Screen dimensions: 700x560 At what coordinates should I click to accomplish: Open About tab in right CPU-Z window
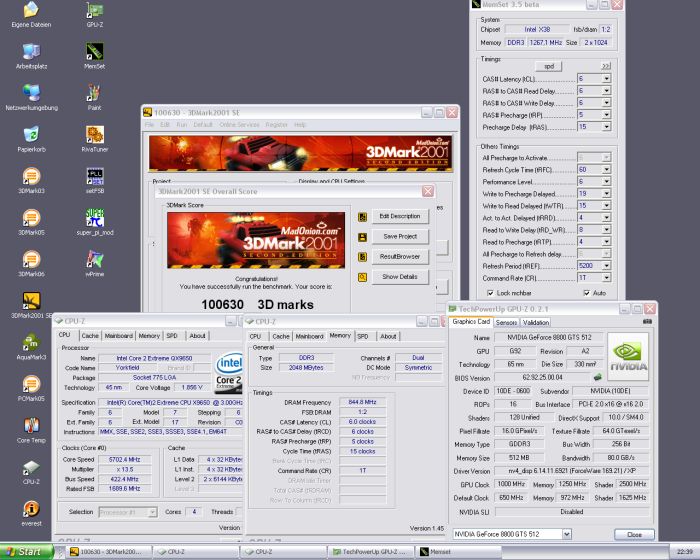(x=388, y=336)
